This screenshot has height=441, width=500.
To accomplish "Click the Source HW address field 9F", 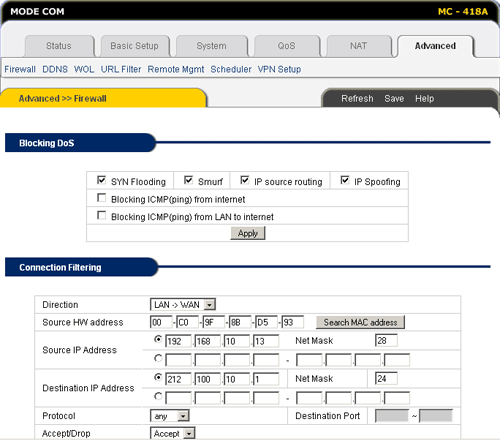I will point(214,322).
